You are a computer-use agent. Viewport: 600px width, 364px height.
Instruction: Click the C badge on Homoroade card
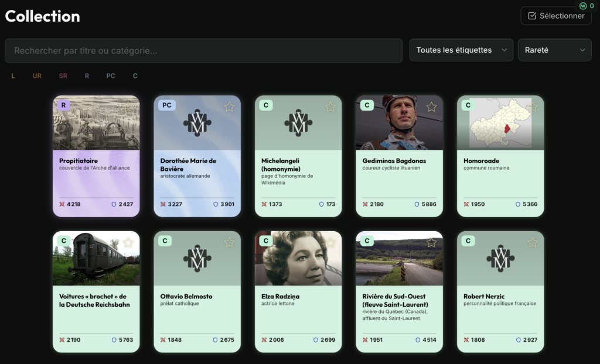[x=468, y=105]
